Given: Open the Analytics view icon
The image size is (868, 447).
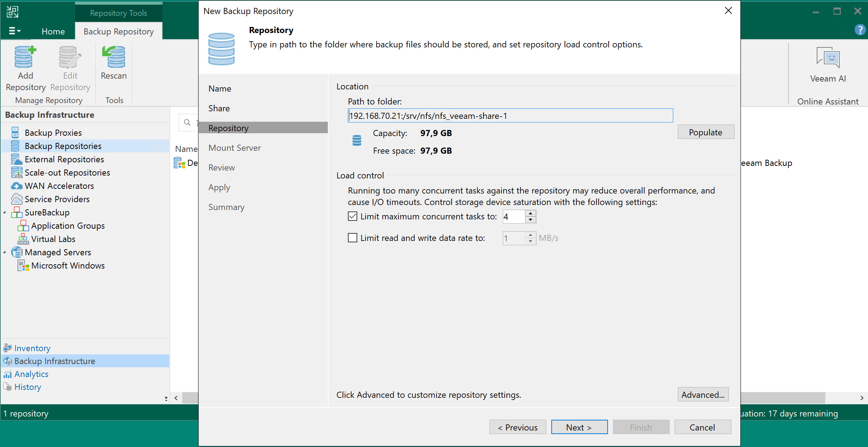Looking at the screenshot, I should pyautogui.click(x=8, y=374).
